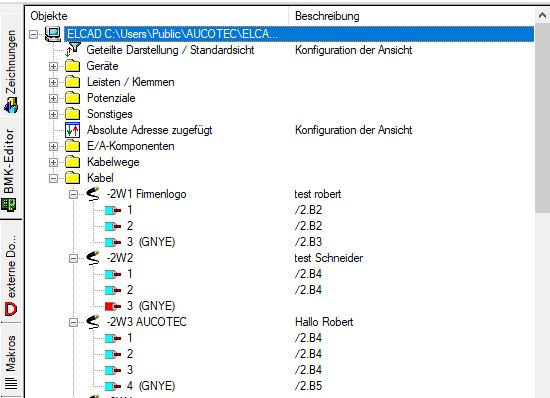Select the Absolute Adresse zugefügt entry

[150, 130]
